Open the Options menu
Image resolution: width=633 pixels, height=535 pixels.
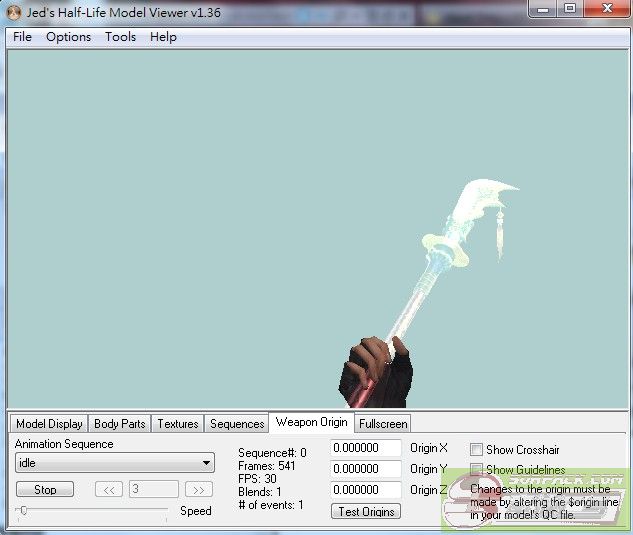tap(68, 37)
